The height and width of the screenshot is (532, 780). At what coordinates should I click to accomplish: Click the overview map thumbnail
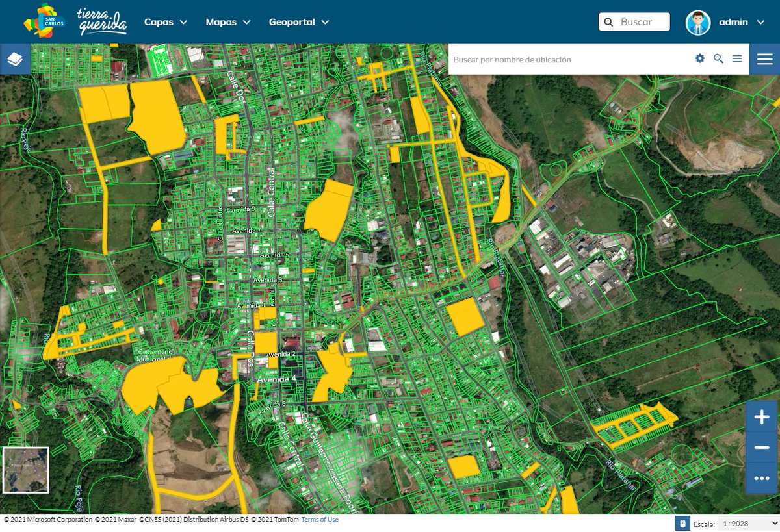26,470
